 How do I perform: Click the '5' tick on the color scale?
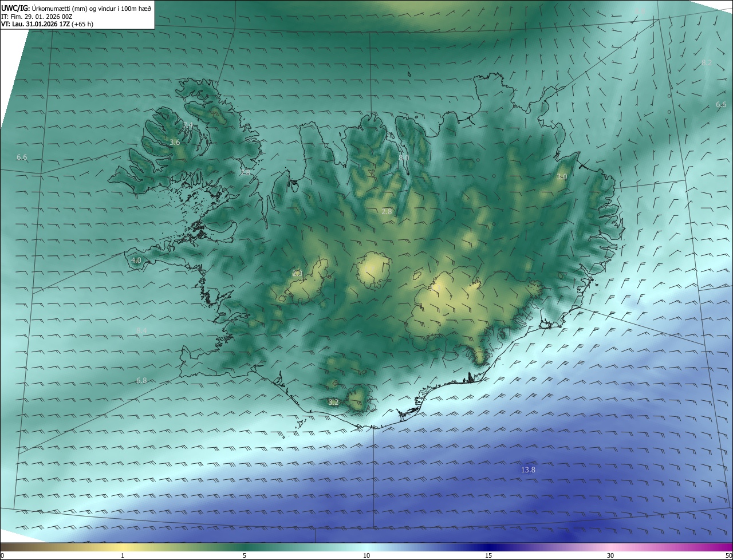[x=245, y=555]
